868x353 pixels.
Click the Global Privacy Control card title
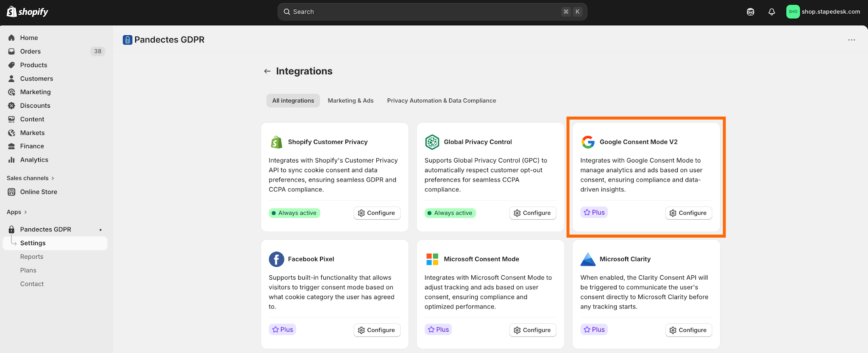coord(478,142)
